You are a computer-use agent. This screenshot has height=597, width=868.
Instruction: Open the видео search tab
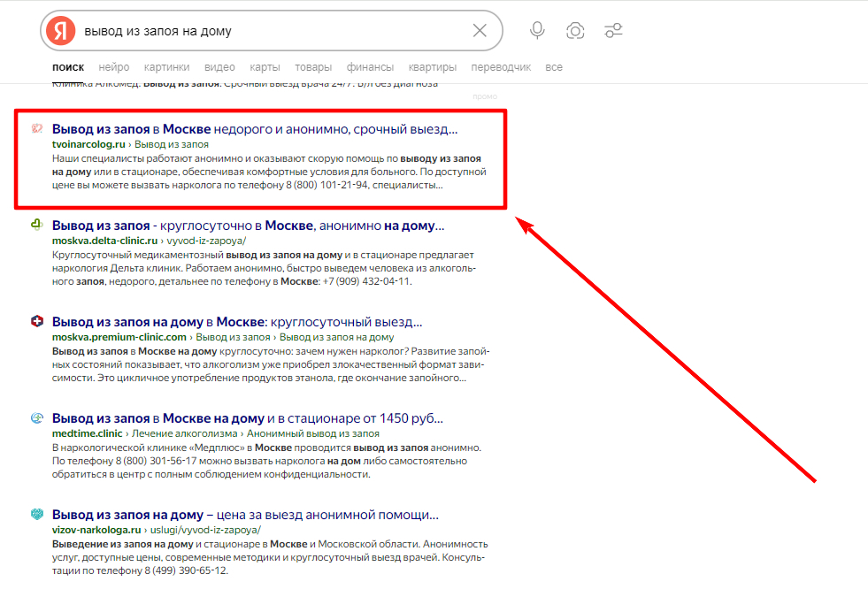tap(219, 67)
